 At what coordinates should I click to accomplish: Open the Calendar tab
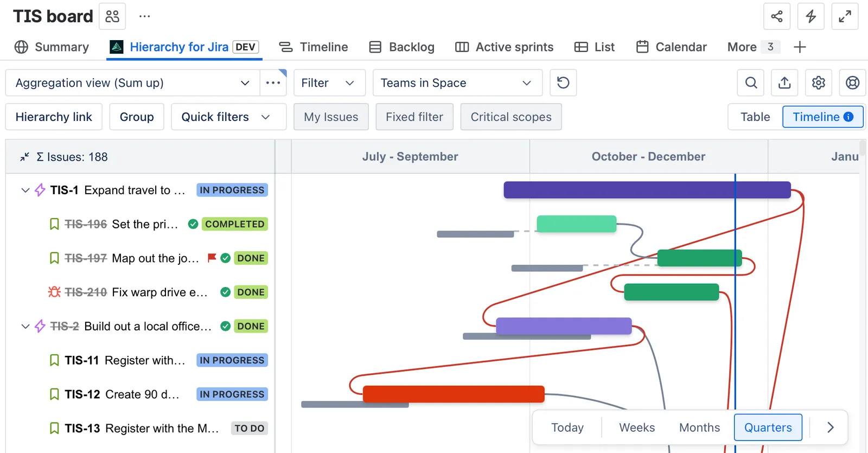[671, 47]
